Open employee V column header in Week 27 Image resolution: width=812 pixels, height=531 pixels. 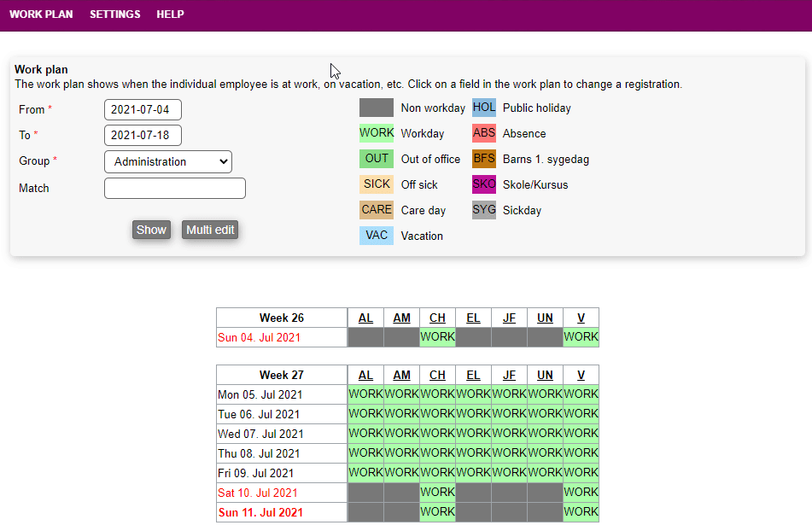coord(581,376)
